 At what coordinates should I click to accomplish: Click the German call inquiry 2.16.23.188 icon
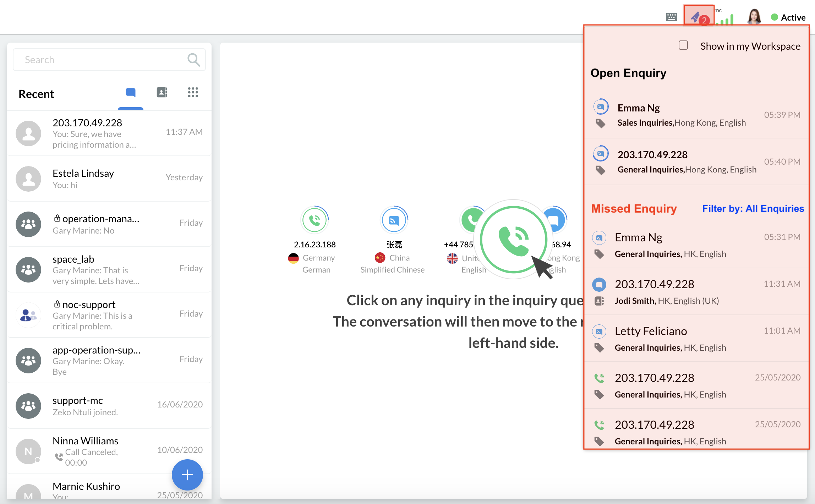coord(314,220)
